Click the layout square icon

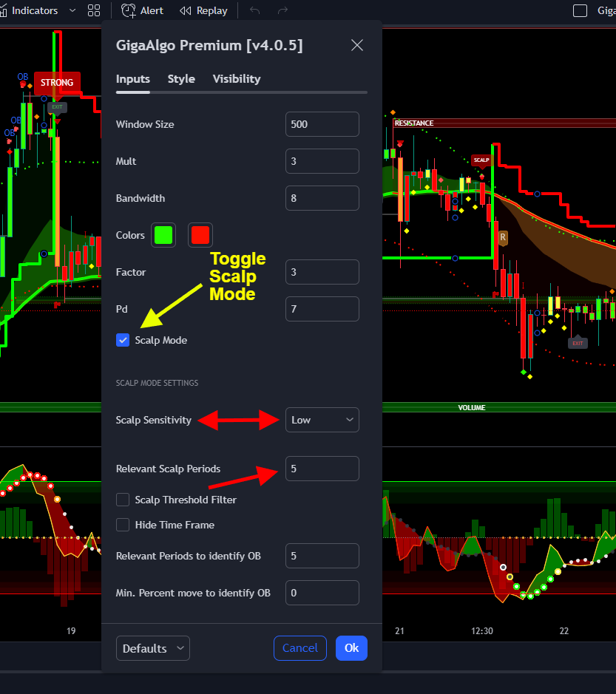[581, 10]
